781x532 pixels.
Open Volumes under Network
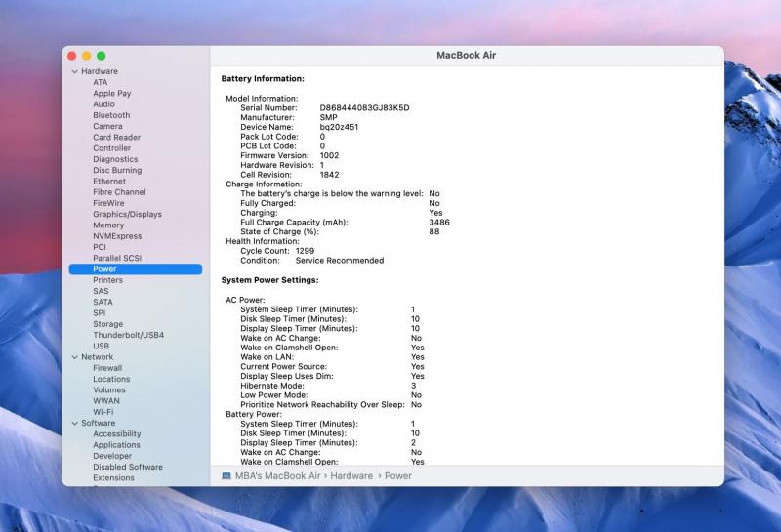coord(109,390)
